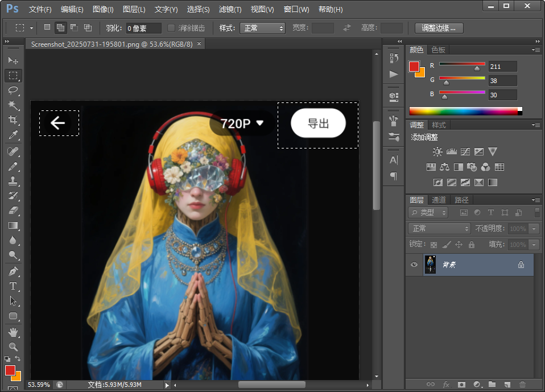
Task: Select the Eyedropper tool
Action: coord(13,135)
